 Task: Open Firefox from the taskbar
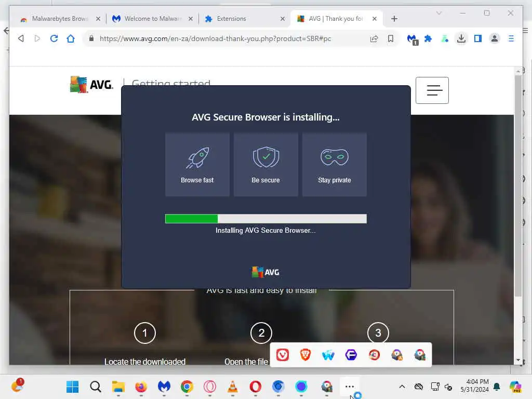(141, 387)
